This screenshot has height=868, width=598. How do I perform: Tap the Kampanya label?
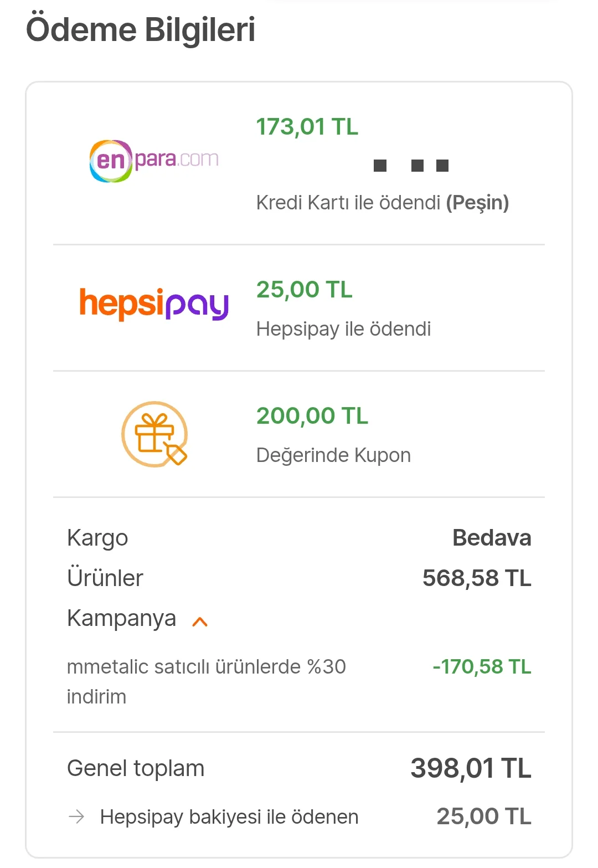coord(121,618)
